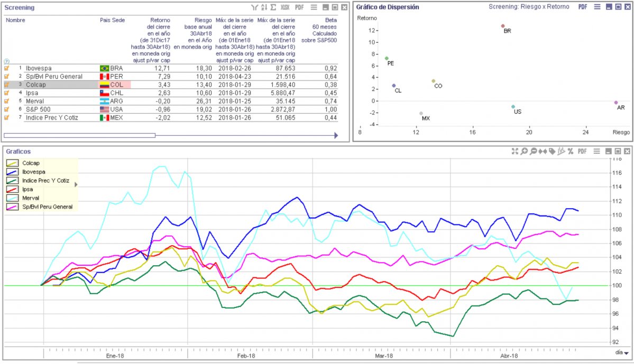
Task: Click the filter funnel icon in Screening
Action: coord(255,7)
